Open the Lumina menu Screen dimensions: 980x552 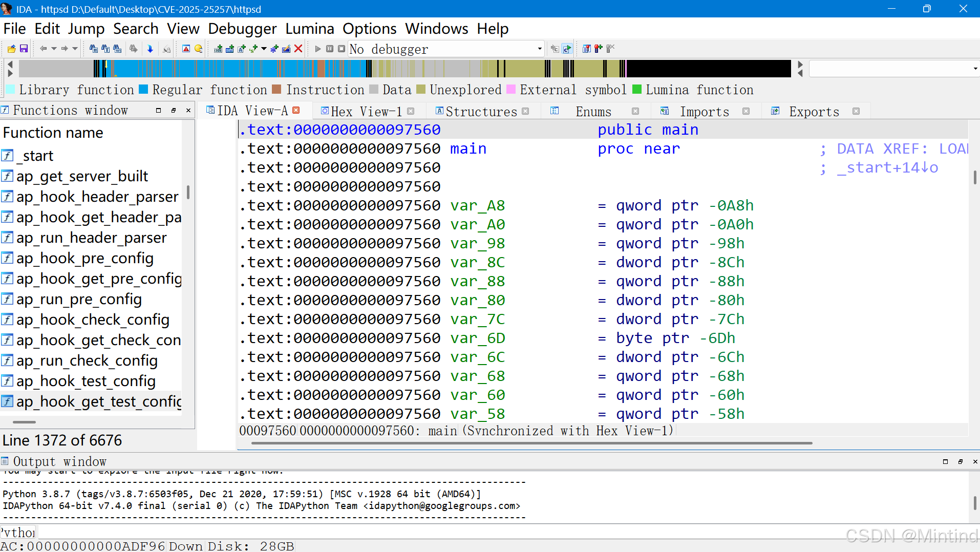pyautogui.click(x=310, y=29)
